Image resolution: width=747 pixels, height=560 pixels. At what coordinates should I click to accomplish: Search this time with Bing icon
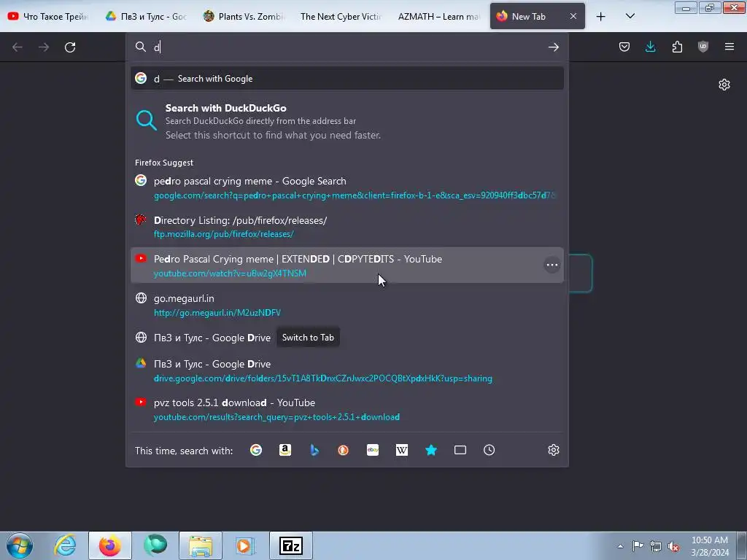(314, 450)
